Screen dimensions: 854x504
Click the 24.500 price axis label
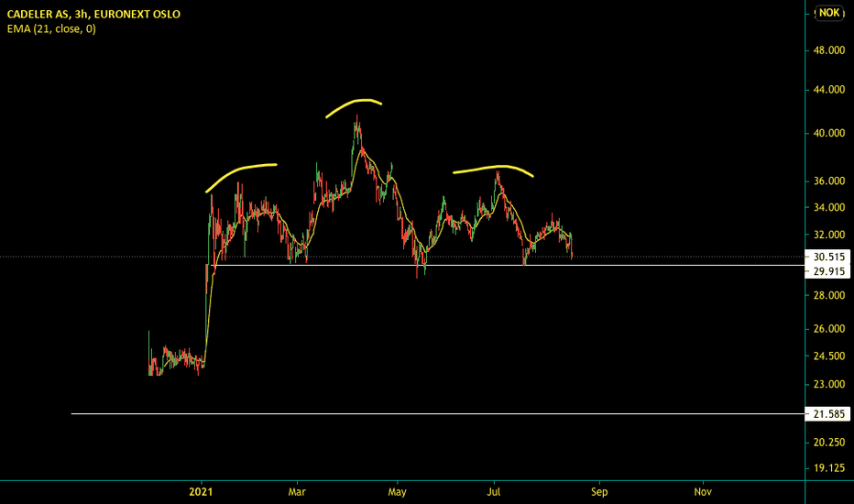coord(829,356)
